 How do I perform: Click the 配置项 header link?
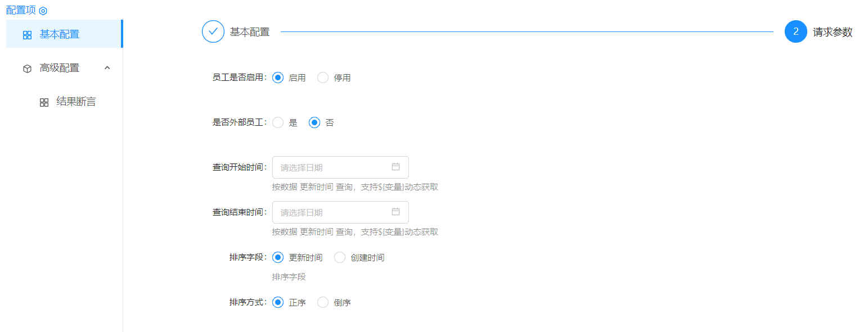[x=21, y=10]
